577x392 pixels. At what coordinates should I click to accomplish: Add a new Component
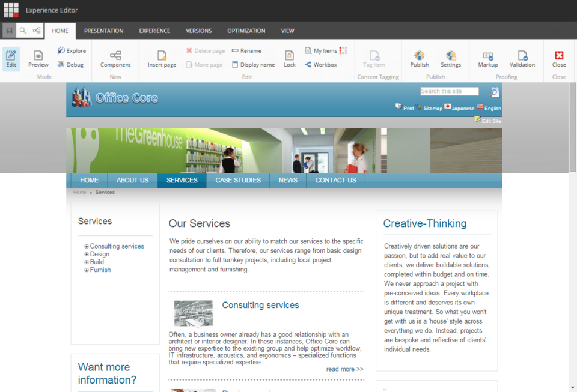pyautogui.click(x=115, y=59)
